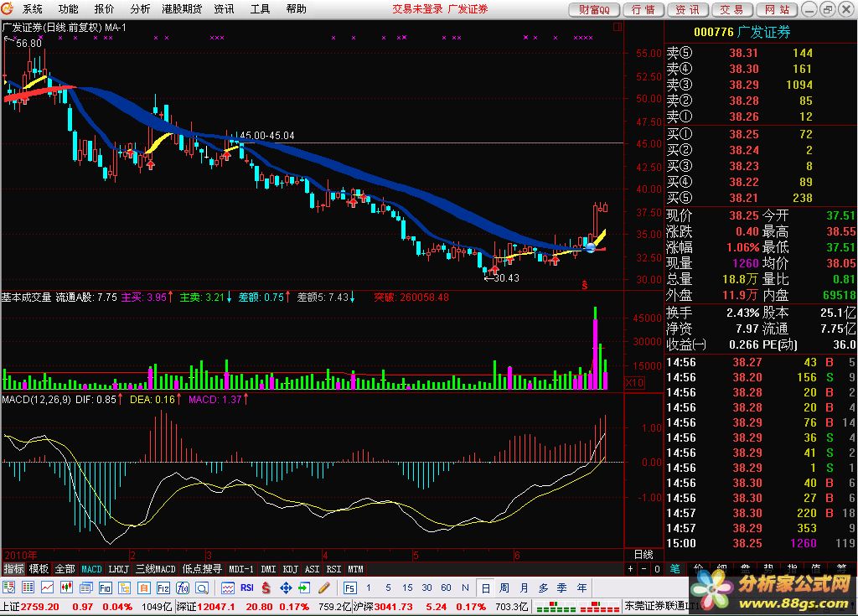This screenshot has width=858, height=616.
Task: Select the pencil drawing tool icon
Action: [324, 588]
